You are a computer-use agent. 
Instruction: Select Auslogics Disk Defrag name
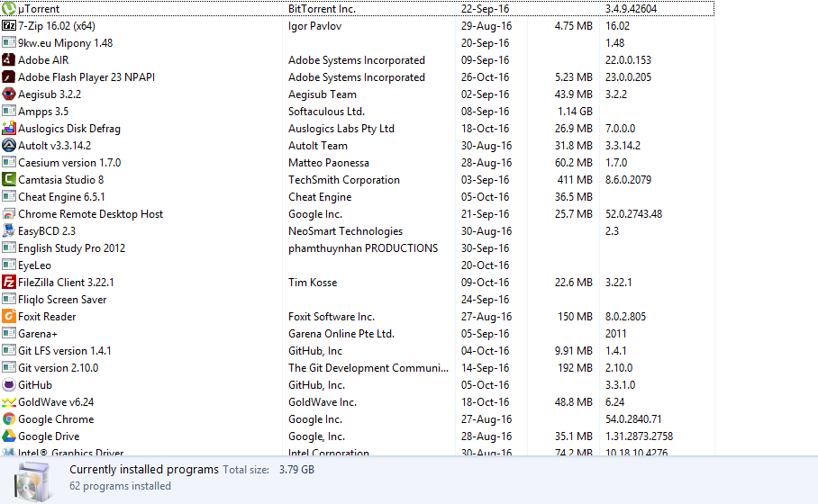(69, 129)
